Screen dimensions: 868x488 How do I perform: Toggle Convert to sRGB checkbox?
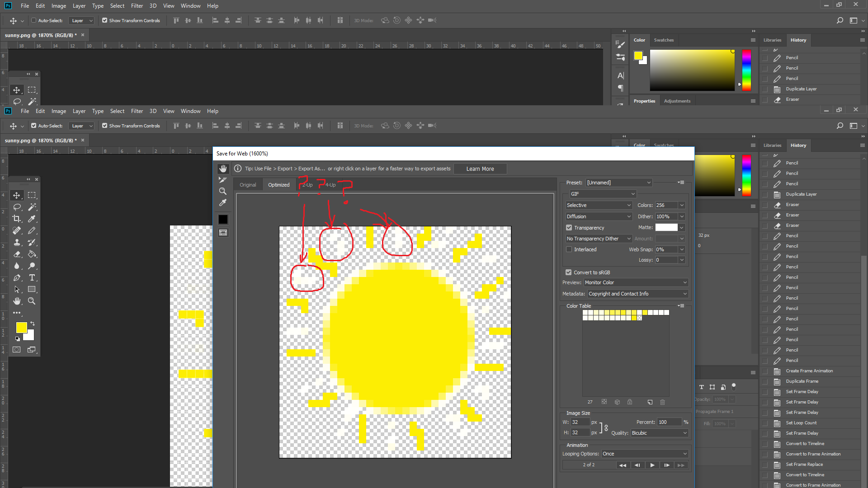coord(569,272)
